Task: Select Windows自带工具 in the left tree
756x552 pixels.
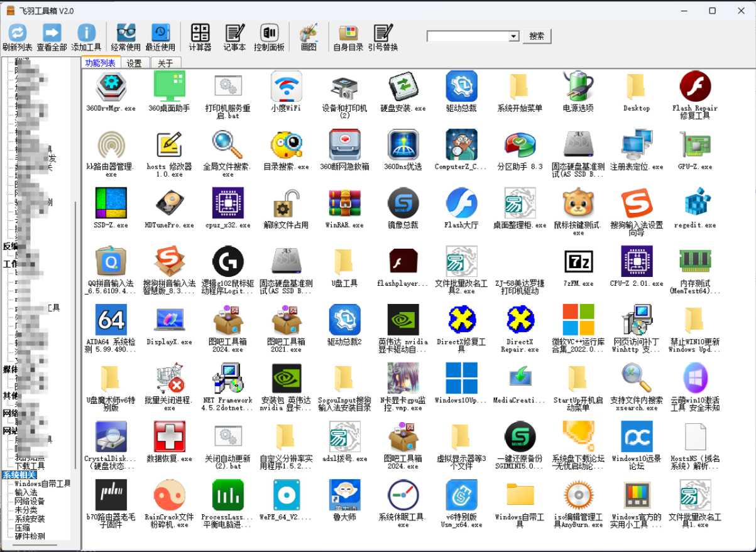Action: pyautogui.click(x=42, y=484)
